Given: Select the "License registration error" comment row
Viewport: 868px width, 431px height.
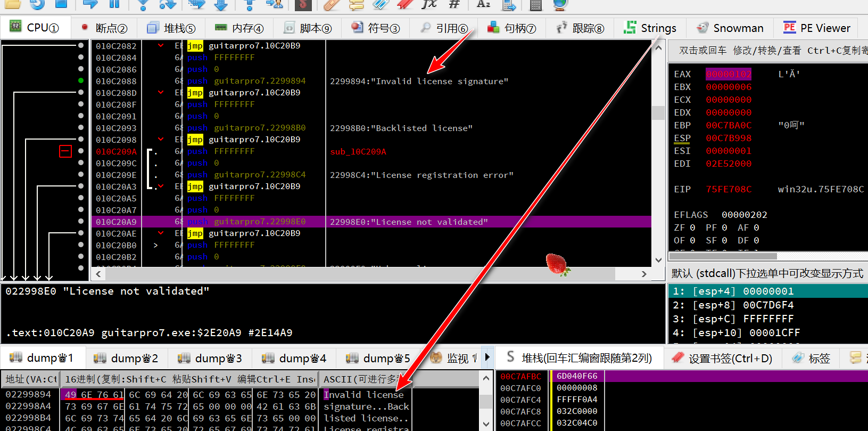Looking at the screenshot, I should (x=421, y=175).
